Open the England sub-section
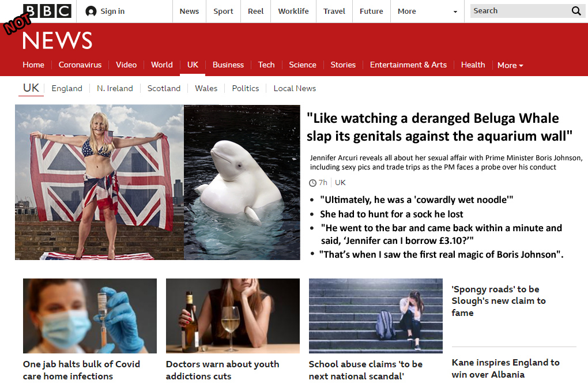 67,88
